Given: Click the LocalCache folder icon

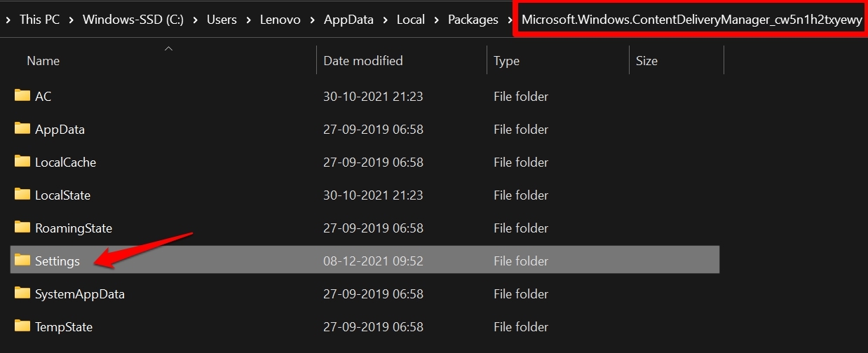Looking at the screenshot, I should pos(22,162).
